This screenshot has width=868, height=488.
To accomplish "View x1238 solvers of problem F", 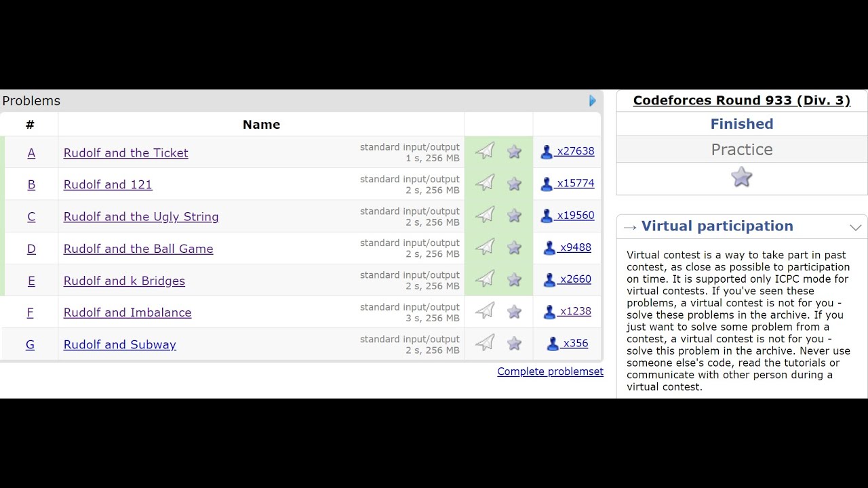I will click(x=568, y=311).
